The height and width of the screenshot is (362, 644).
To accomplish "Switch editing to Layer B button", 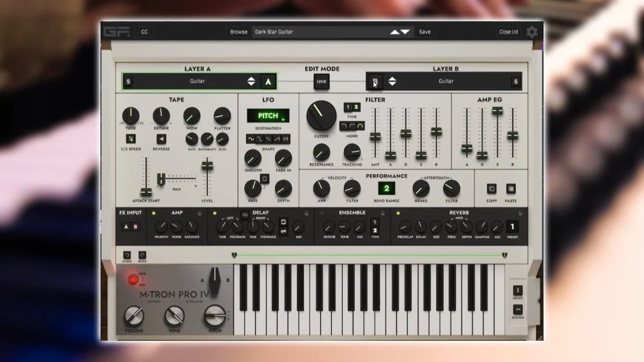I will (375, 82).
